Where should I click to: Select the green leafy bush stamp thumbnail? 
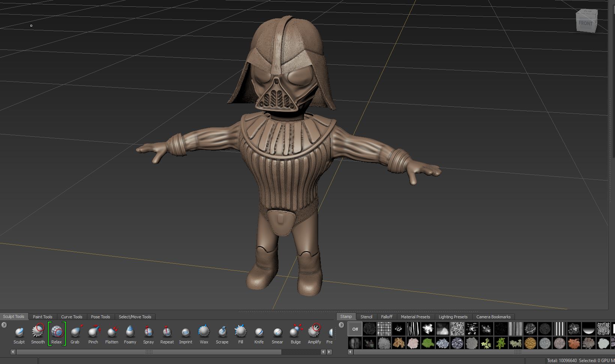(x=428, y=343)
